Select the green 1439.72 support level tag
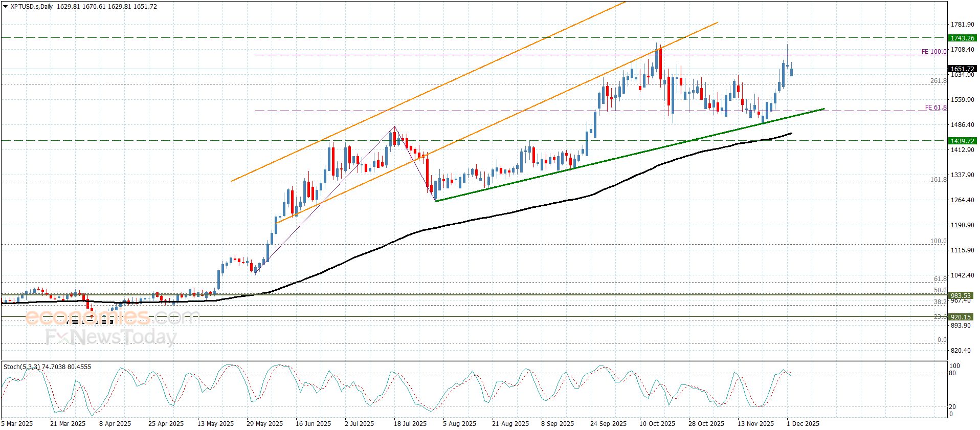980x430 pixels. [962, 141]
